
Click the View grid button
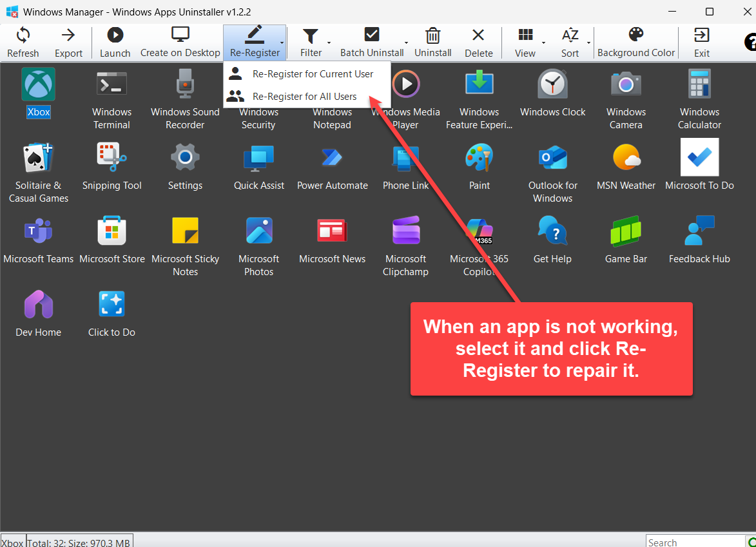point(525,43)
